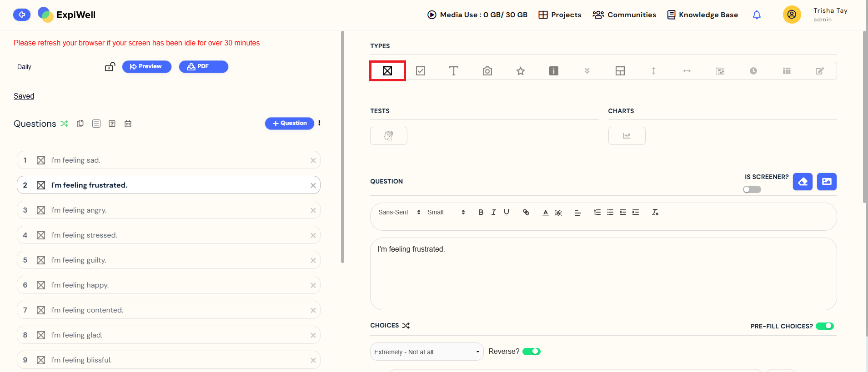Click the clock time question type icon
This screenshot has width=868, height=372.
pyautogui.click(x=753, y=71)
